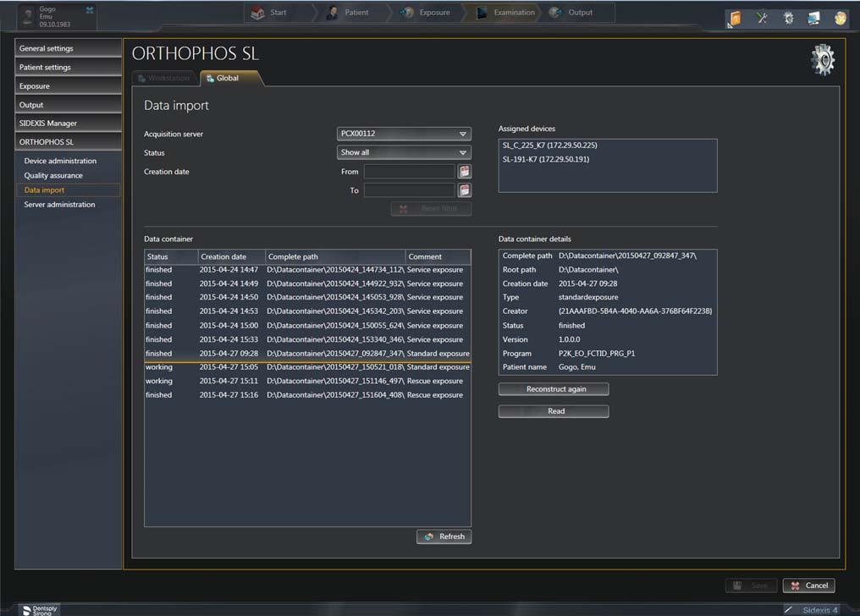Open SIDEXIS Manager in sidebar
This screenshot has width=860, height=616.
click(x=68, y=124)
